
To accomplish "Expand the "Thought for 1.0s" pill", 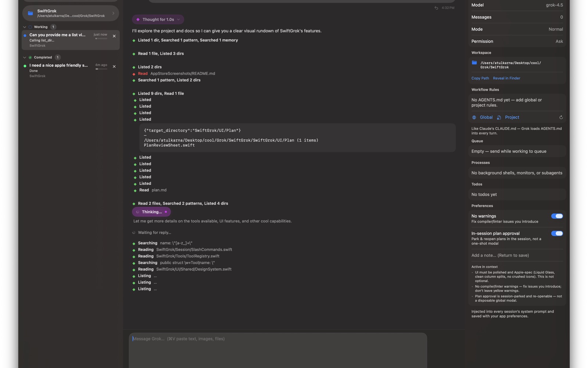I will pos(158,20).
